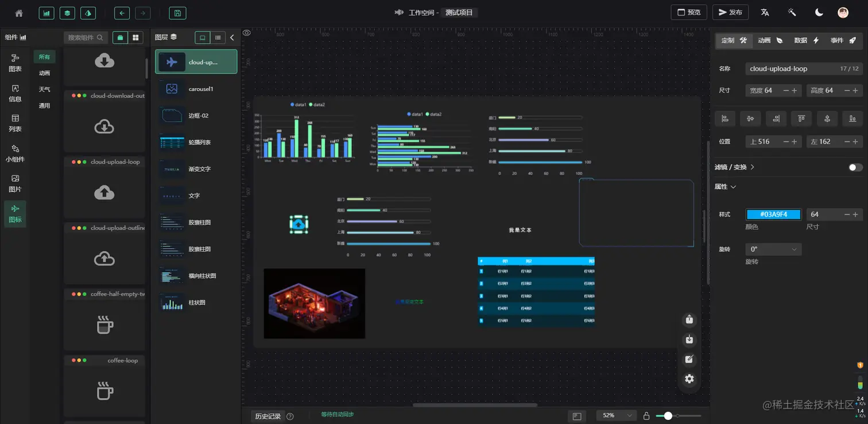Select the carousel1 layer

(196, 89)
